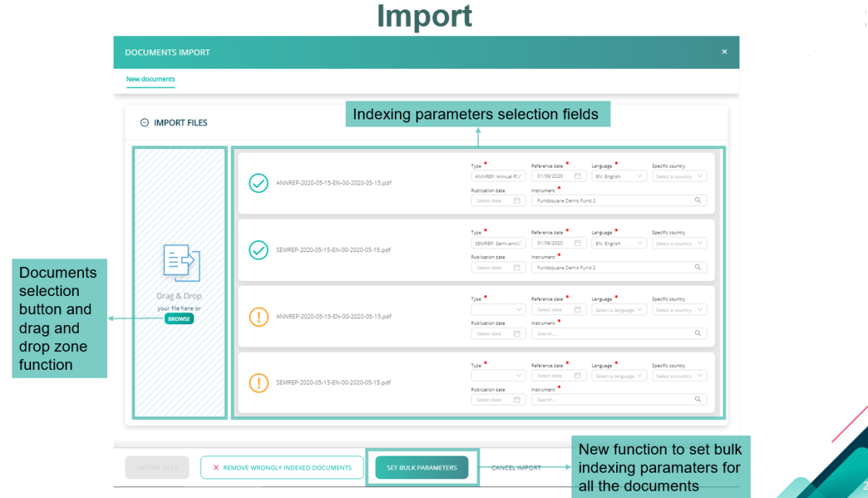Screen dimensions: 868x498
Task: Switch to the New documents tab
Action: tap(150, 79)
